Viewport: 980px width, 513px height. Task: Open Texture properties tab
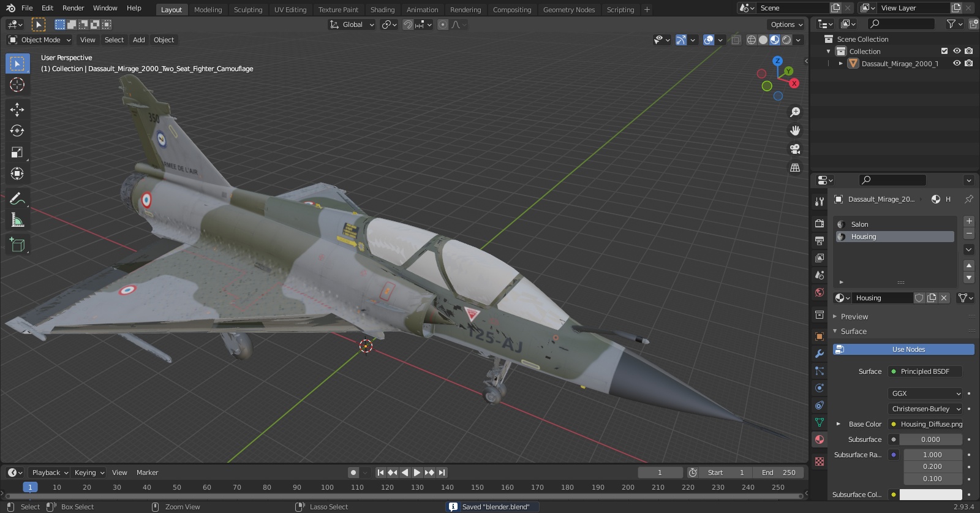tap(820, 461)
